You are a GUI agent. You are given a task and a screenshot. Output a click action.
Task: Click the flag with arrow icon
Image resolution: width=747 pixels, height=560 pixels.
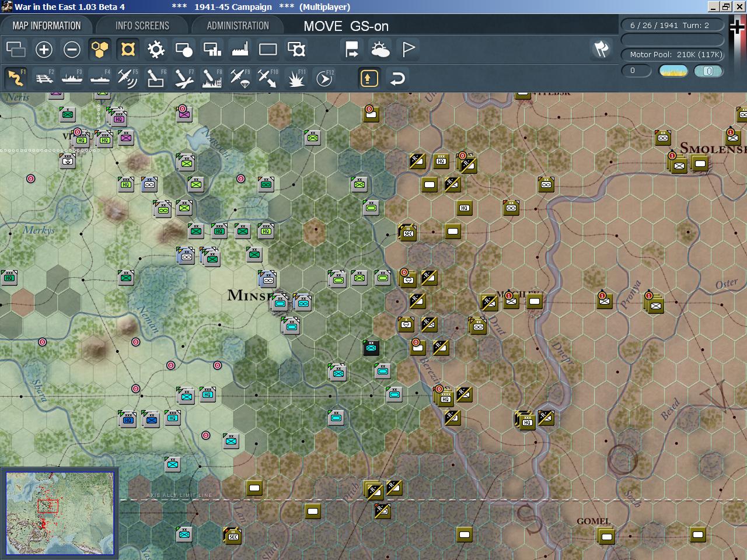[352, 50]
